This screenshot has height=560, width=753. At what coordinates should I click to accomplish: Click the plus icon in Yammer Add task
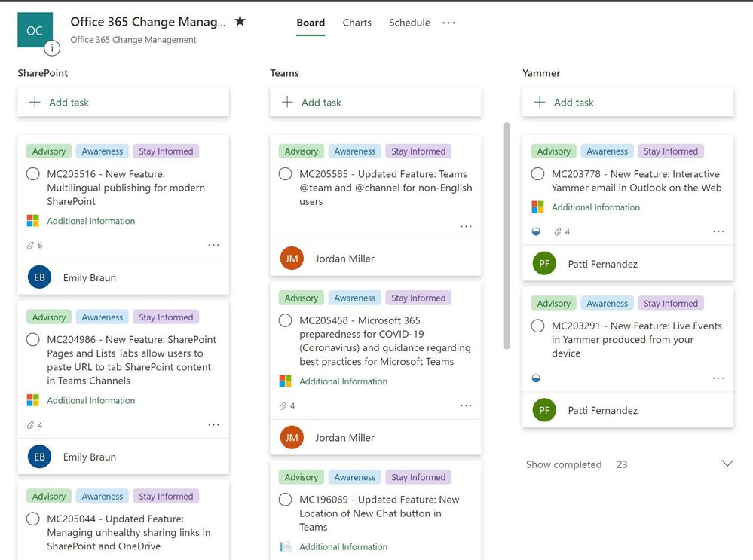coord(540,102)
